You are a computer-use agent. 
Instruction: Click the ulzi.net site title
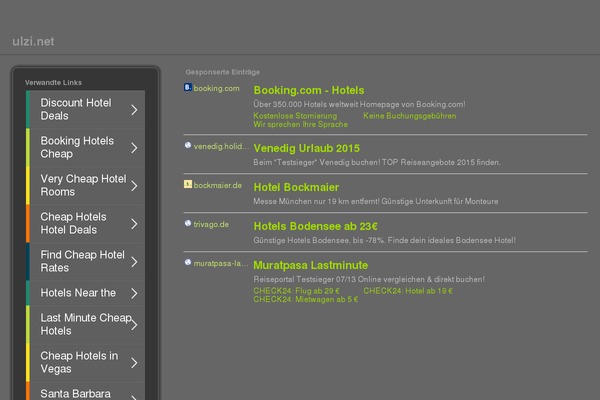point(33,41)
